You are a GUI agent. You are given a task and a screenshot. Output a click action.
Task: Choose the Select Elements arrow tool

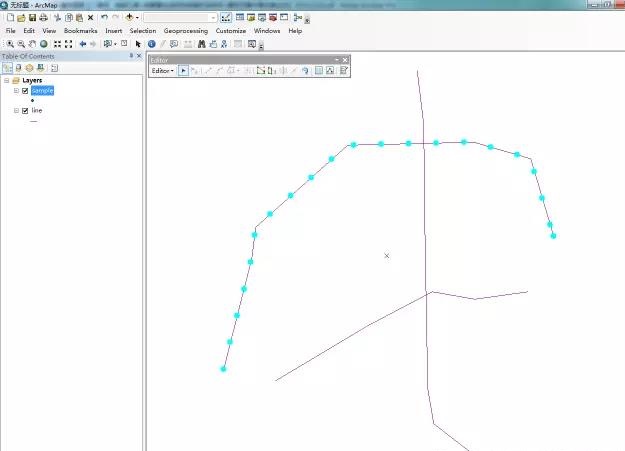pyautogui.click(x=138, y=44)
